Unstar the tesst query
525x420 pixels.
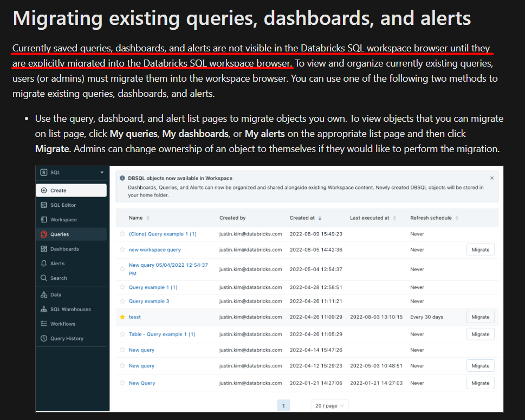pyautogui.click(x=122, y=318)
